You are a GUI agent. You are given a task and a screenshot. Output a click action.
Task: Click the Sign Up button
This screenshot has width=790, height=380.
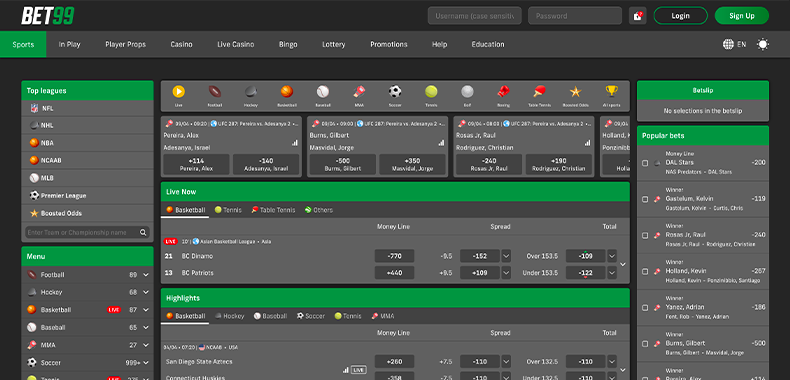[x=742, y=16]
